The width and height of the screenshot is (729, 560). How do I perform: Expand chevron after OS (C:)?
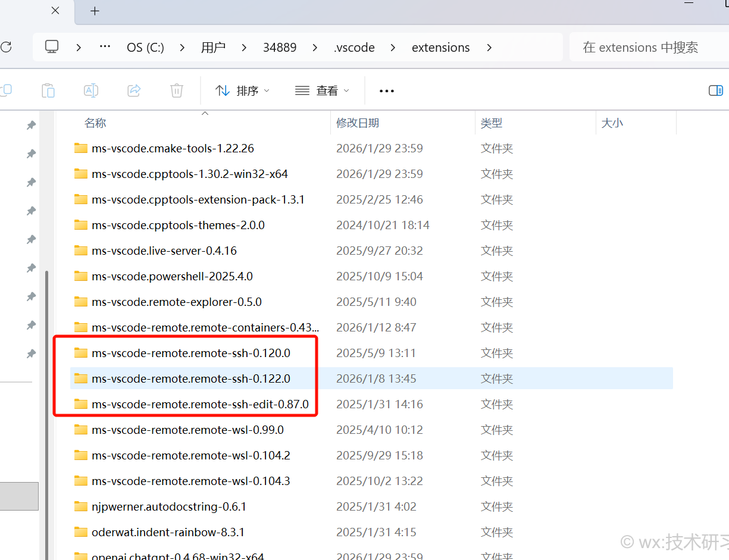click(x=182, y=47)
